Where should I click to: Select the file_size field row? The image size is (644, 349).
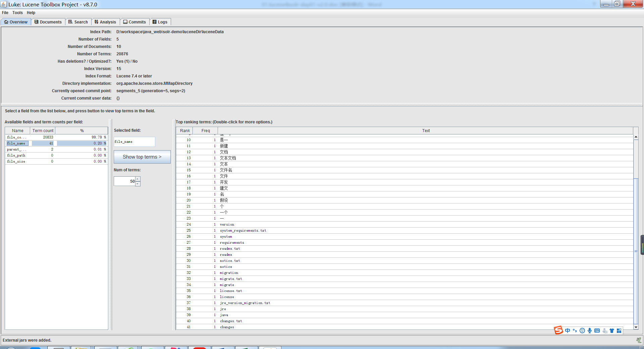(x=56, y=162)
